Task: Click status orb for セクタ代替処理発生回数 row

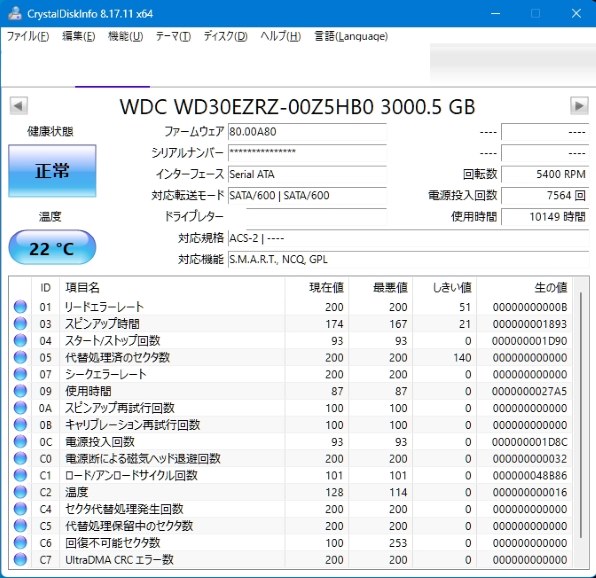Action: pyautogui.click(x=20, y=509)
